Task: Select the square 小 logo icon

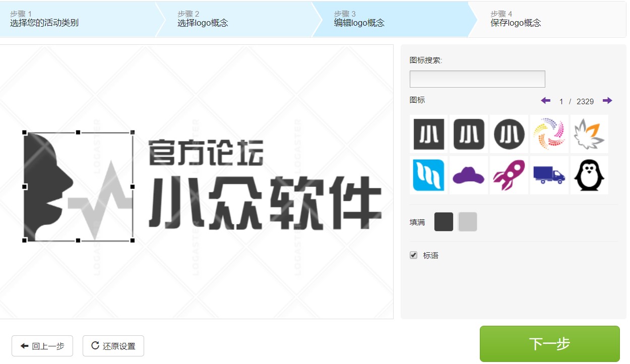Action: click(429, 134)
